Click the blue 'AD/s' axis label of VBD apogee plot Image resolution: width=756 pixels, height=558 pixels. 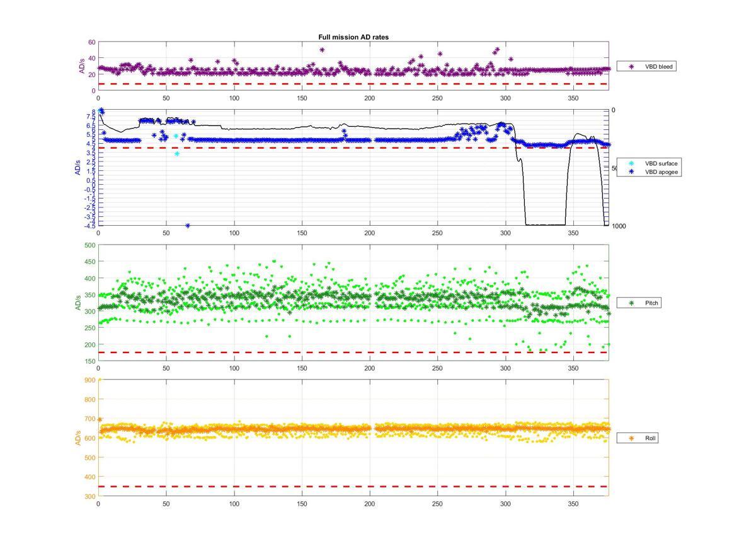78,168
